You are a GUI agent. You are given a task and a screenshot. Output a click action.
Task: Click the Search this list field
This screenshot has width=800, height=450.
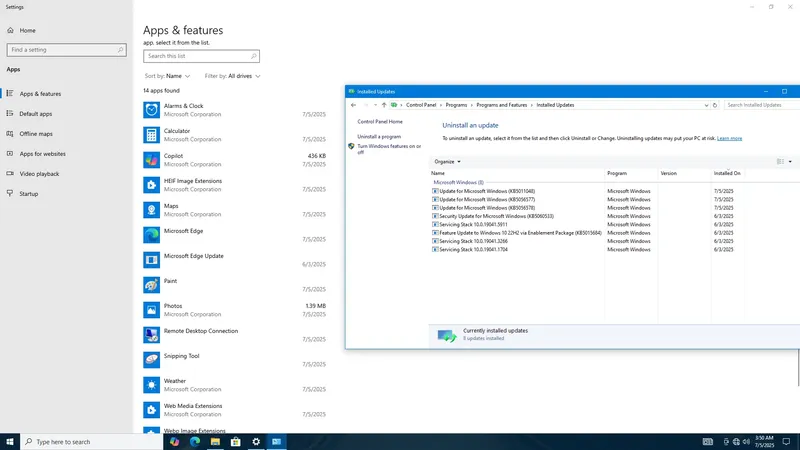tap(201, 56)
